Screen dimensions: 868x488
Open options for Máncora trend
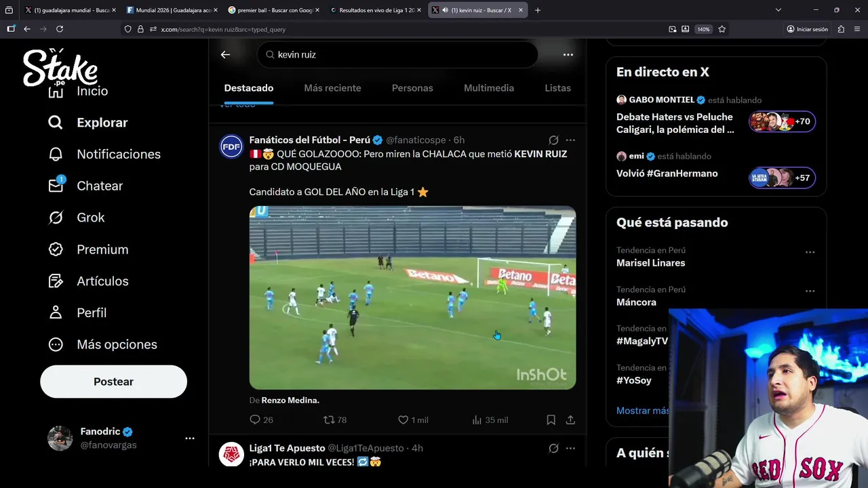point(810,291)
